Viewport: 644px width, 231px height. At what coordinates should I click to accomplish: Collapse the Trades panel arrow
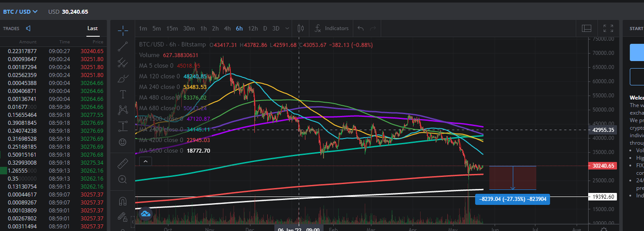click(x=28, y=28)
